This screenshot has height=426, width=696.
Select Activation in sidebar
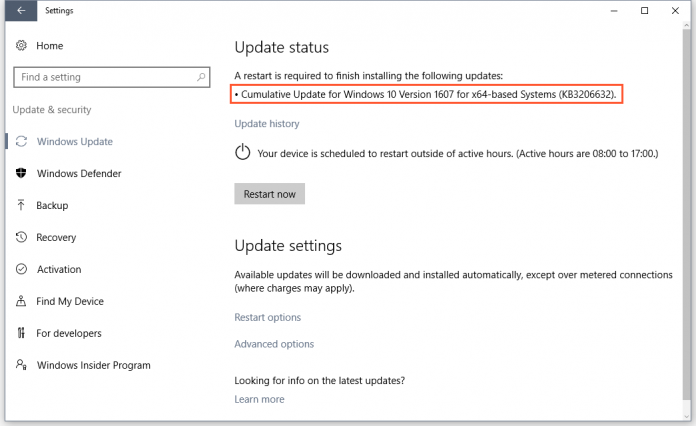pos(59,269)
